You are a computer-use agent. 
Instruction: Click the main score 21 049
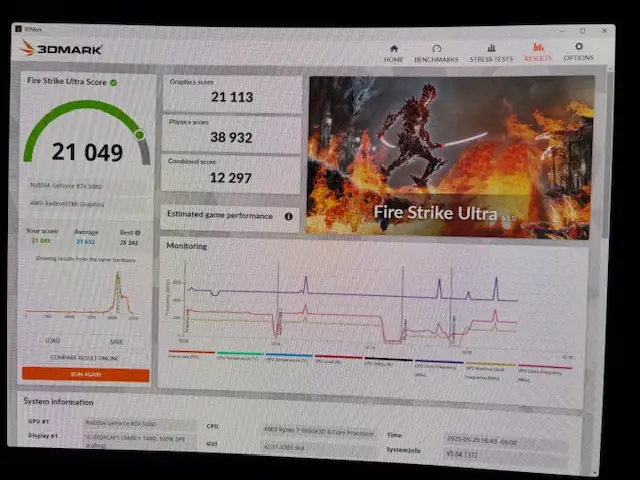click(87, 152)
